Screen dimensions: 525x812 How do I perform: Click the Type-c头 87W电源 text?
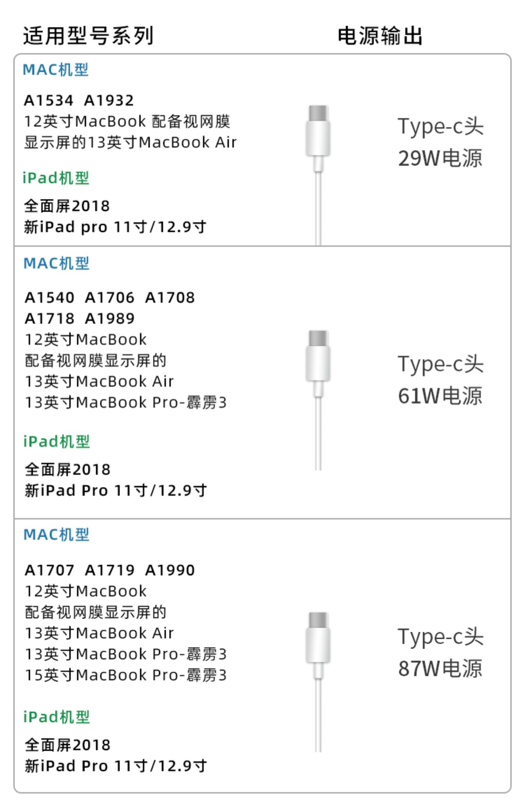click(441, 653)
